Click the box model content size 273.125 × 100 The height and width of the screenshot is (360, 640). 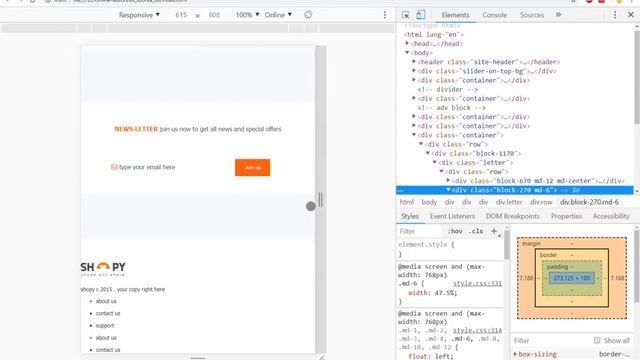(571, 278)
